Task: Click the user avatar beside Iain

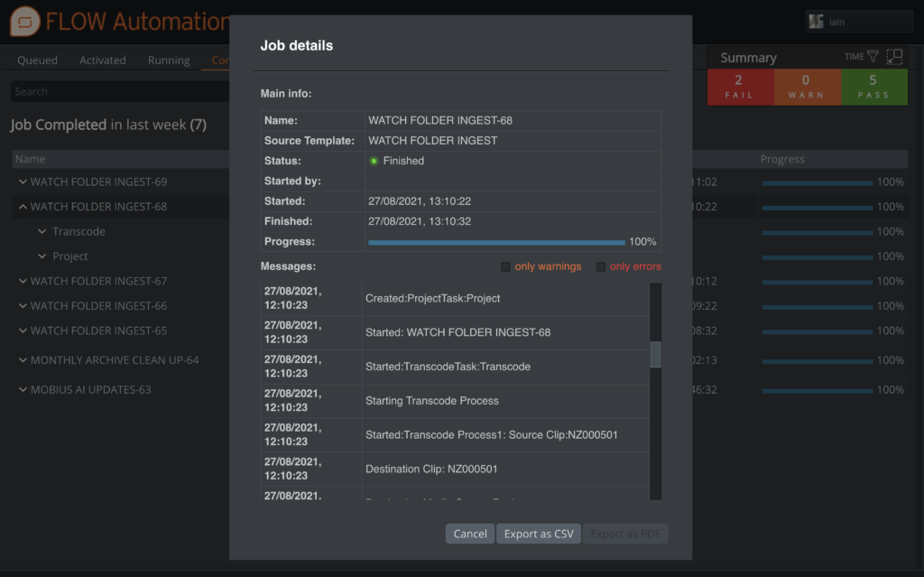Action: (x=816, y=22)
